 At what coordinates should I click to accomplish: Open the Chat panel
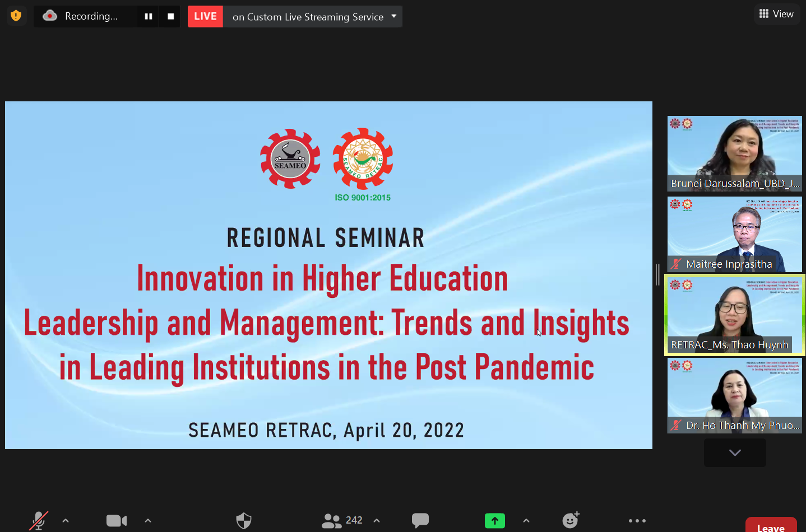coord(420,521)
